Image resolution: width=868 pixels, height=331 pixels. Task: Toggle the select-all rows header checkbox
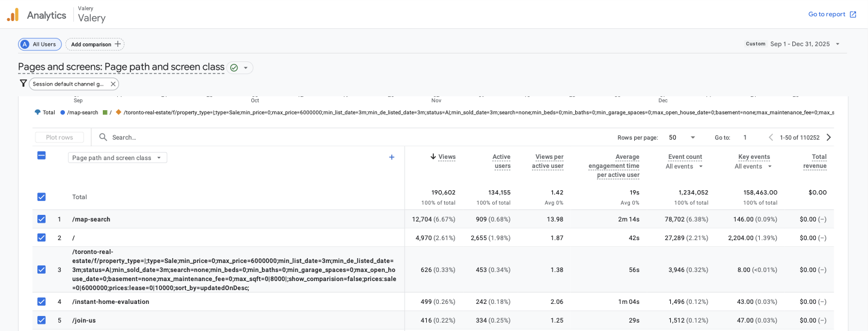pos(41,155)
